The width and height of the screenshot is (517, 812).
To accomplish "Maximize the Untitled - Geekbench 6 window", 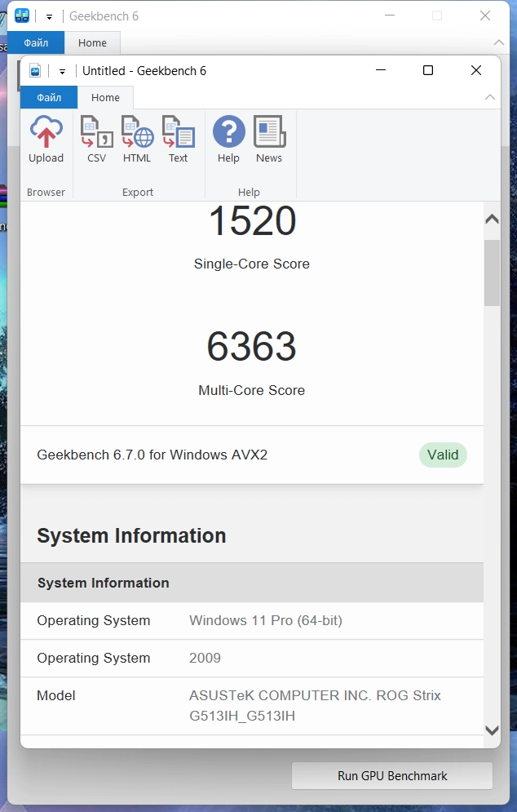I will pyautogui.click(x=428, y=70).
